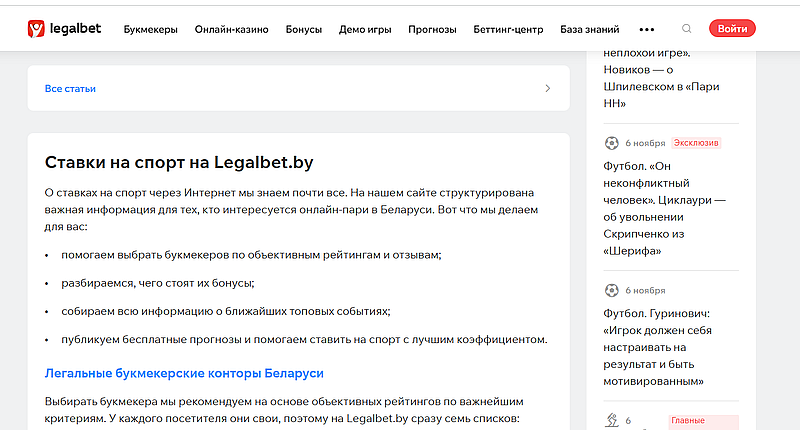Image resolution: width=800 pixels, height=430 pixels.
Task: Click the Legalbet logo
Action: 64,29
